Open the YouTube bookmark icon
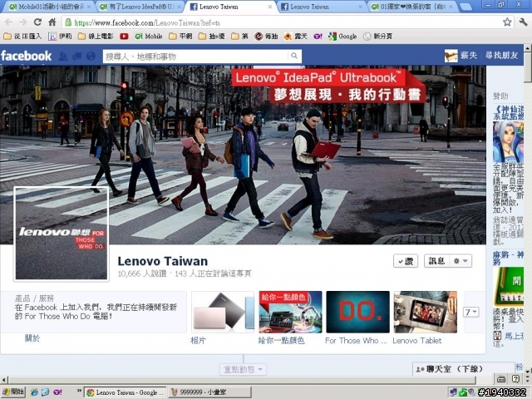This screenshot has width=532, height=399. 124,37
